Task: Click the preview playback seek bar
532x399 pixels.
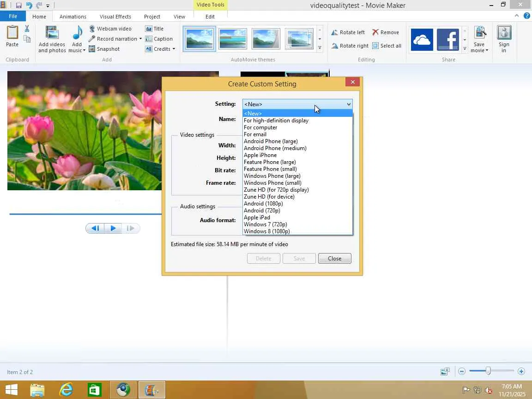Action: click(85, 214)
